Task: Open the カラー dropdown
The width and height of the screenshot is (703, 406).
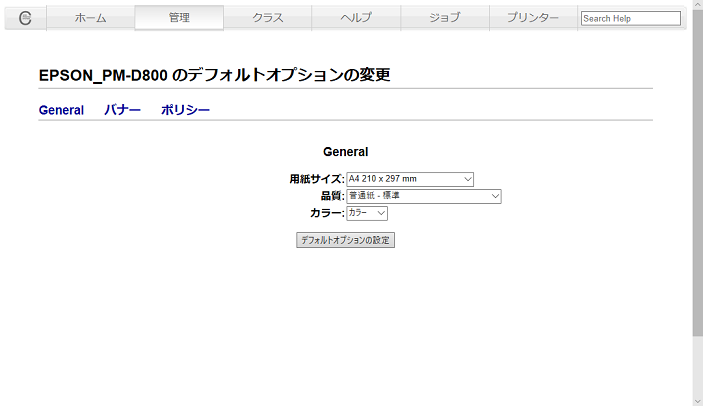Action: pos(367,213)
